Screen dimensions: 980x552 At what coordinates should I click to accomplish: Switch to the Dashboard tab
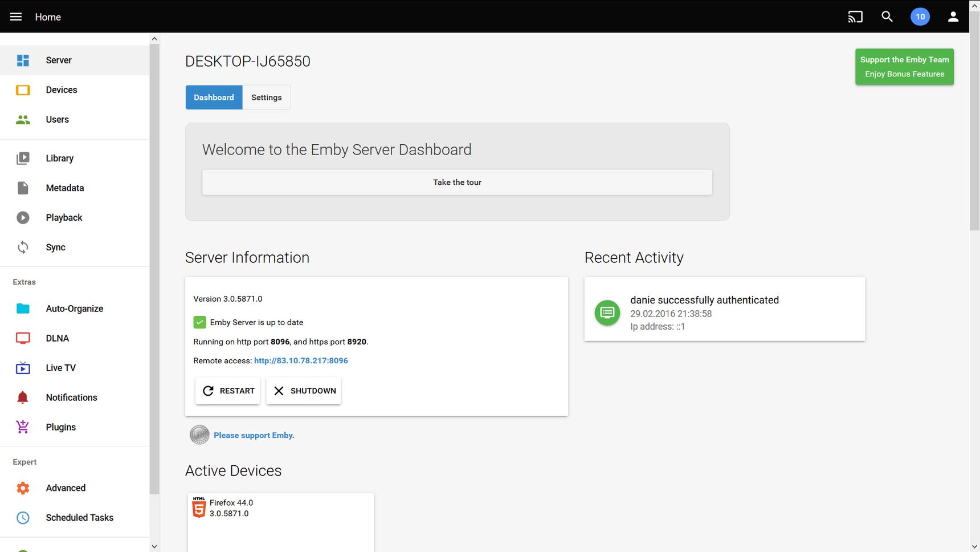214,98
